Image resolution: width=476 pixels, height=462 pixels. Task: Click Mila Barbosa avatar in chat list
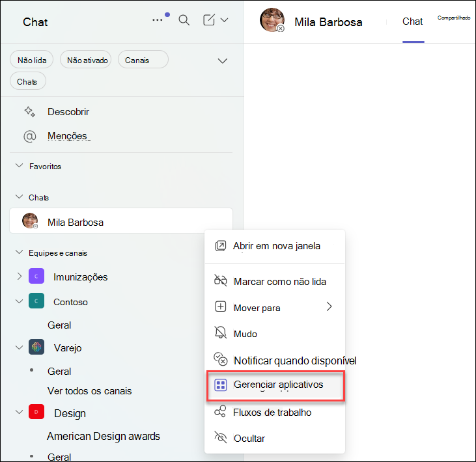pyautogui.click(x=30, y=221)
